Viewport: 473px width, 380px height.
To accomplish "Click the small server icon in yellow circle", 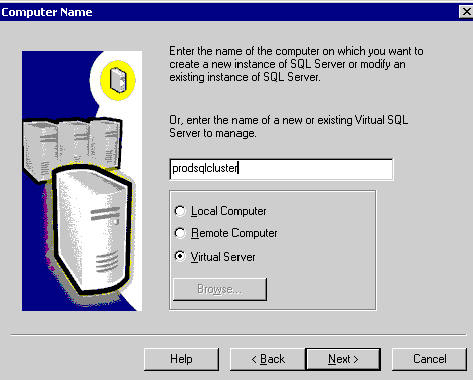I will point(118,80).
